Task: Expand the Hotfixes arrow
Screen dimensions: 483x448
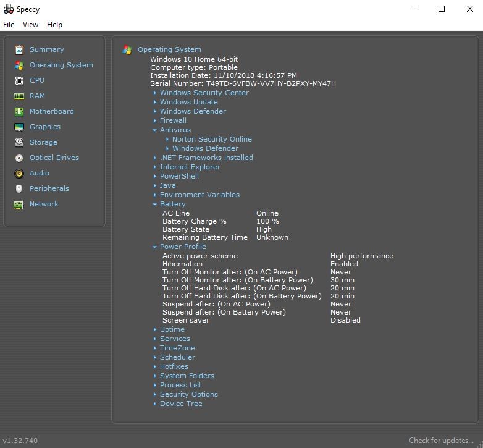Action: click(155, 366)
